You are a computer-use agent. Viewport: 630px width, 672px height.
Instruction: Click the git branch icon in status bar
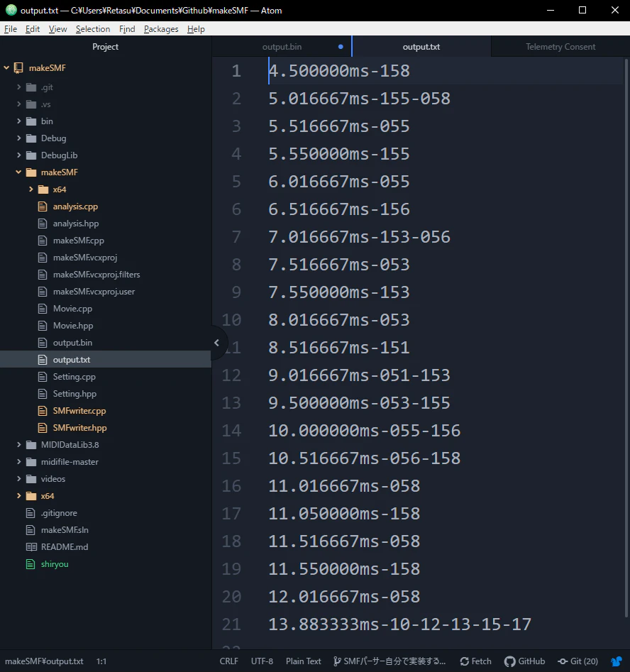(x=337, y=661)
